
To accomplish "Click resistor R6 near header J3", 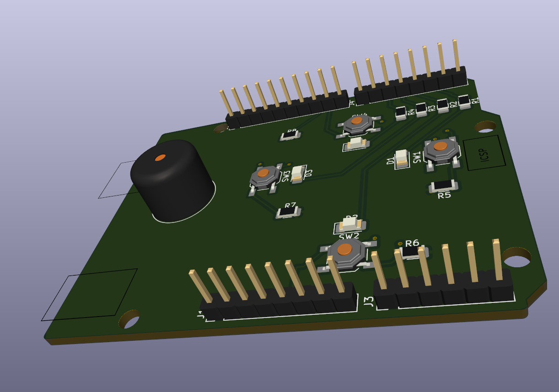I will point(412,252).
